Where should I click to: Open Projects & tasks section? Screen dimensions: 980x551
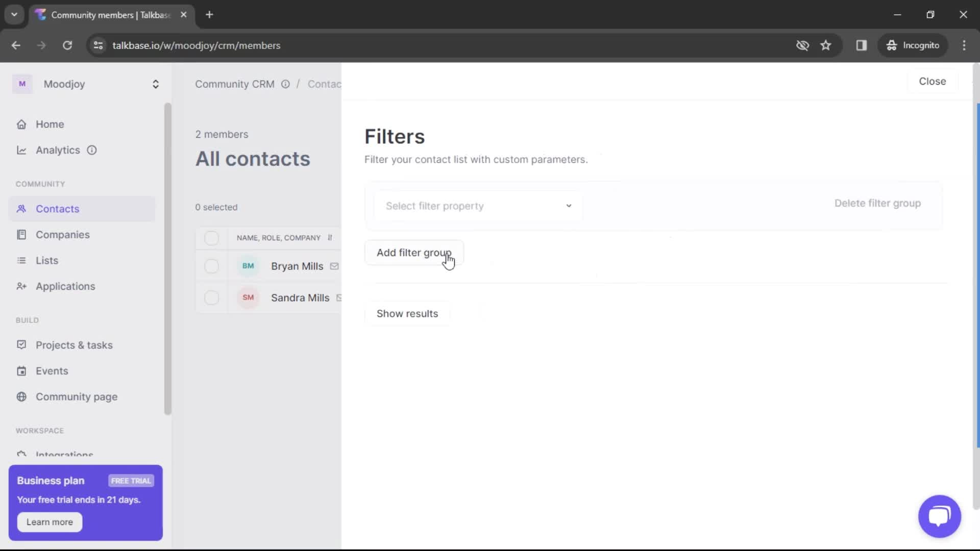(74, 344)
